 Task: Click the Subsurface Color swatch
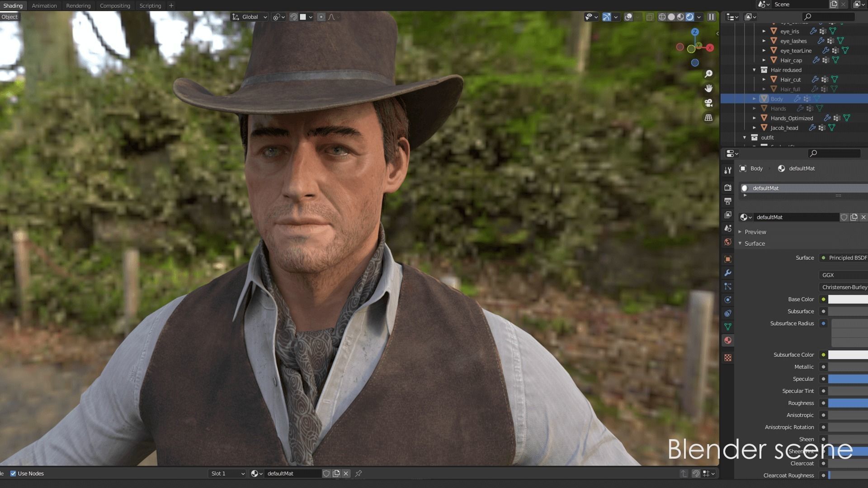coord(848,355)
